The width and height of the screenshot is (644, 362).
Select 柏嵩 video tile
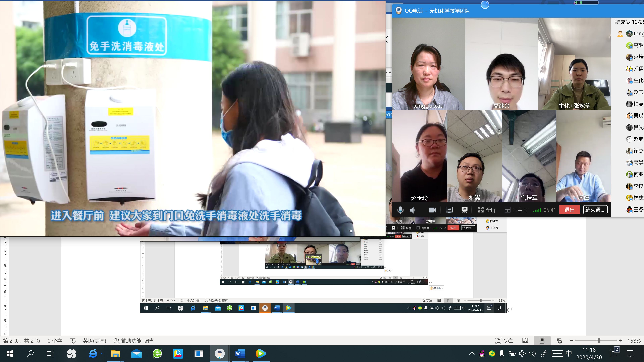coord(474,156)
